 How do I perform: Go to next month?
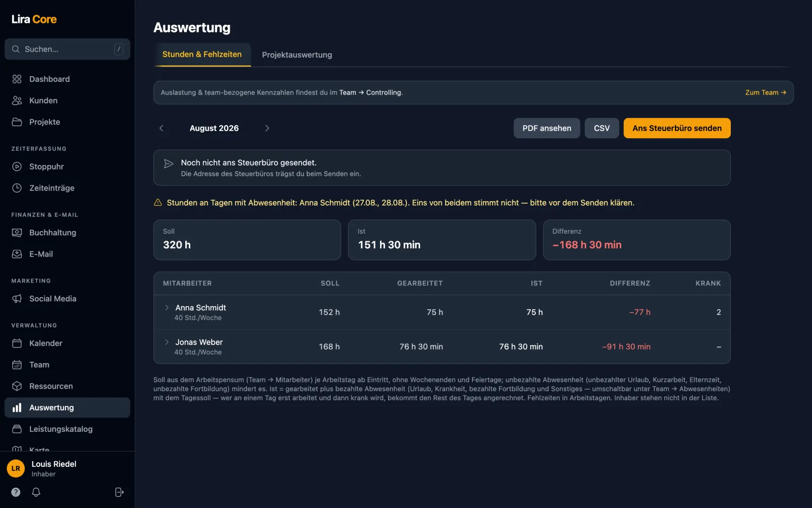[267, 128]
